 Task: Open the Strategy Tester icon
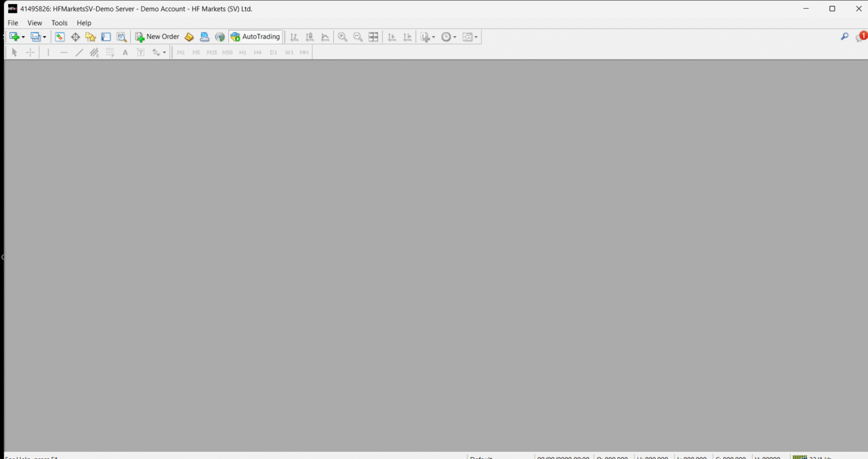pos(122,37)
